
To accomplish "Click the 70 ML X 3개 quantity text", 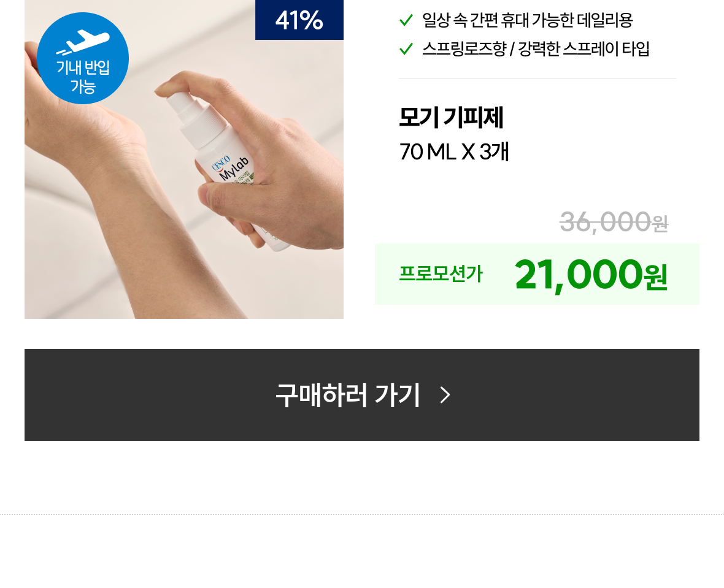I will tap(455, 151).
